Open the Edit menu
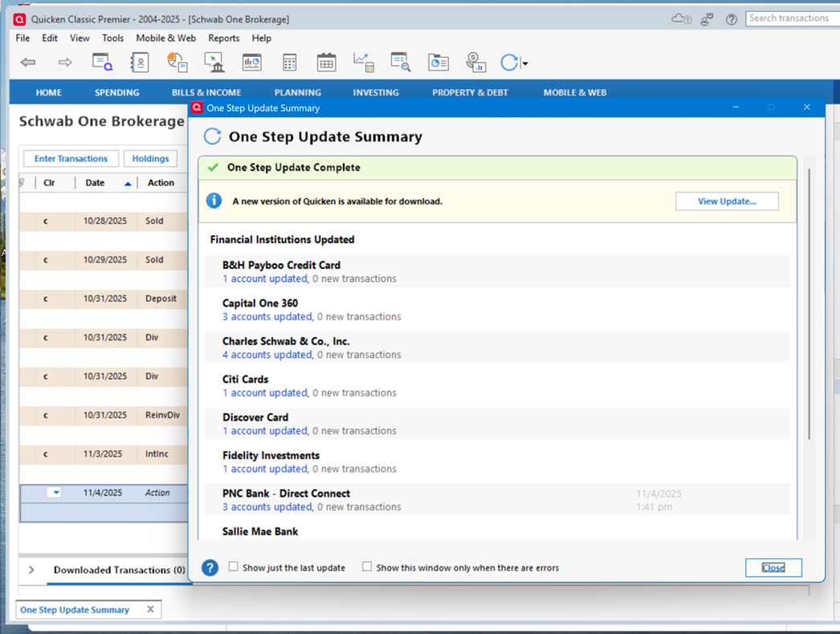This screenshot has height=634, width=840. point(50,38)
